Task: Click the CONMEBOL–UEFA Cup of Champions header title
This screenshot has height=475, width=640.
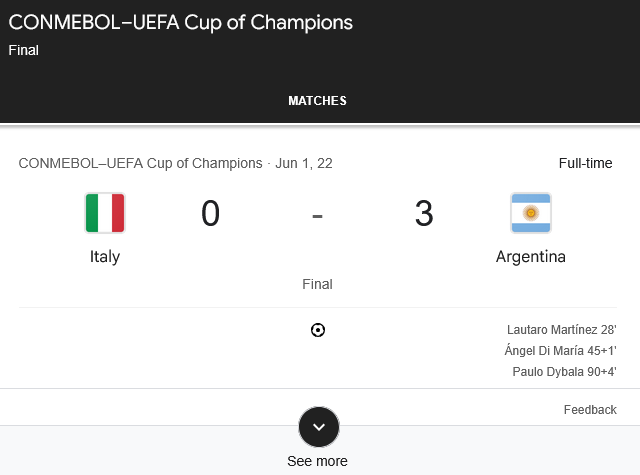Action: click(180, 23)
